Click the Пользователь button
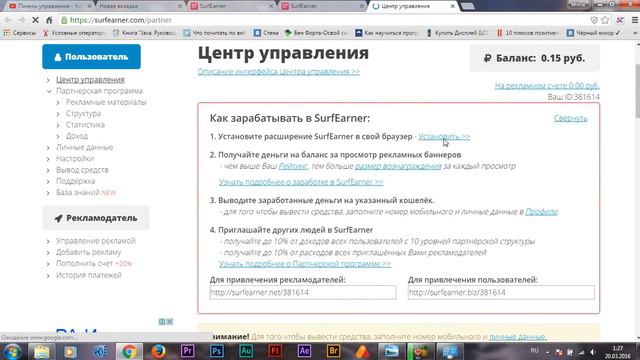The image size is (640, 360). click(x=91, y=57)
